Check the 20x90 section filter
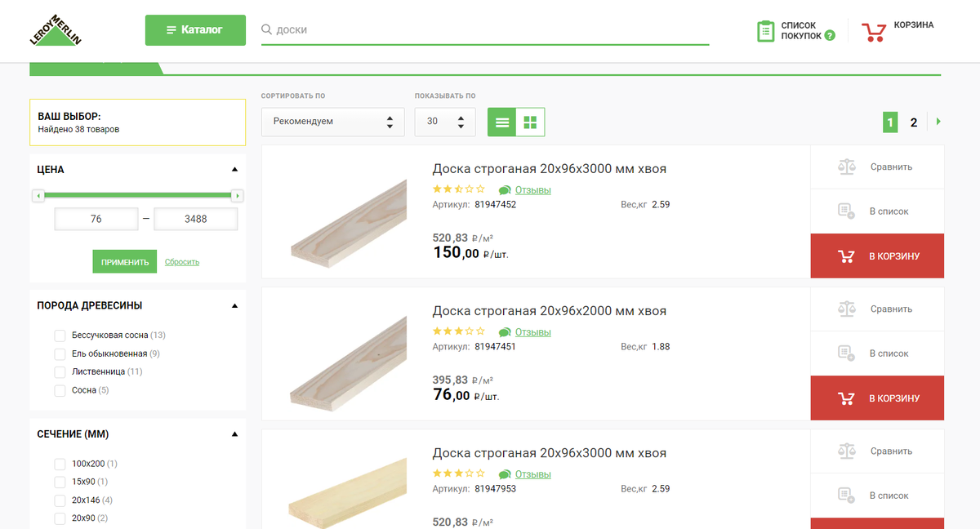 click(x=60, y=518)
